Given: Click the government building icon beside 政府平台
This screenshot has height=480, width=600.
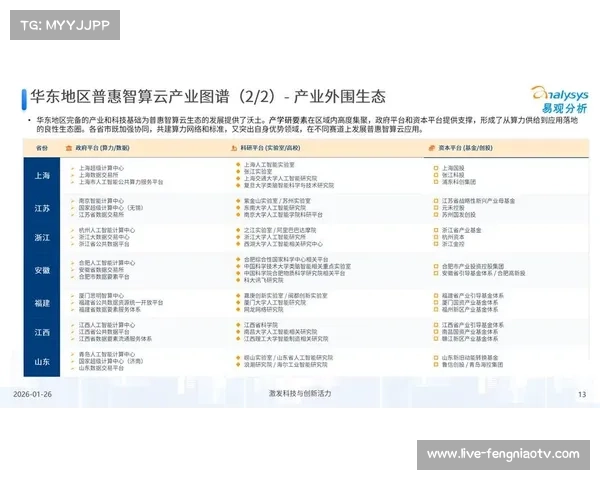Looking at the screenshot, I should (x=69, y=148).
